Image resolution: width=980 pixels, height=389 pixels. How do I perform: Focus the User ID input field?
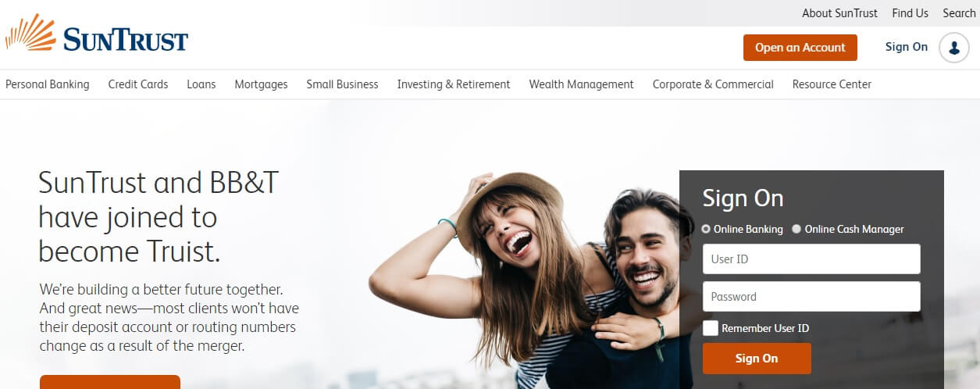pos(811,259)
